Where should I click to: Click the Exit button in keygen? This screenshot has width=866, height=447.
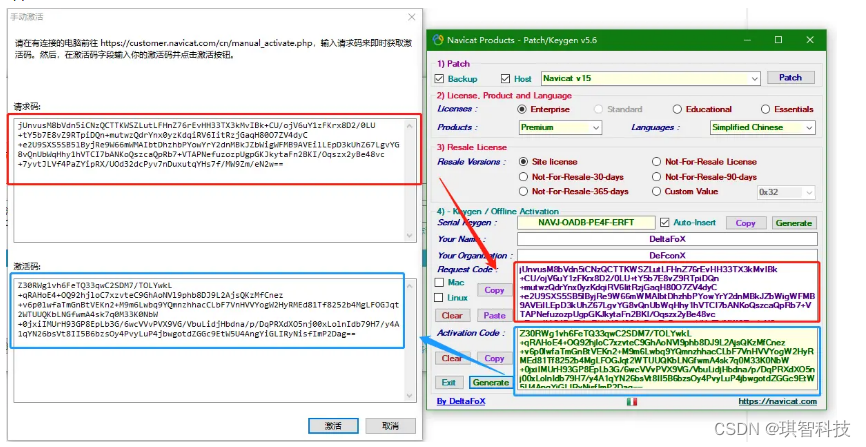[x=449, y=382]
